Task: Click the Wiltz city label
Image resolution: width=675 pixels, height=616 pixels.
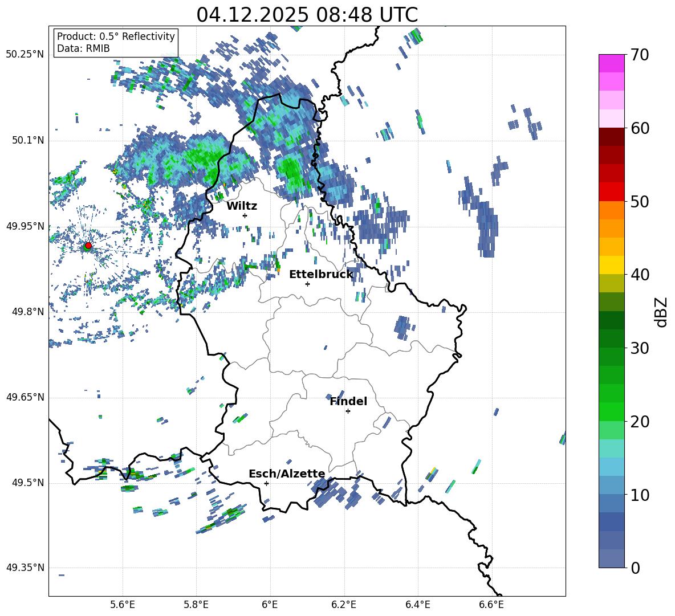Action: (x=242, y=206)
